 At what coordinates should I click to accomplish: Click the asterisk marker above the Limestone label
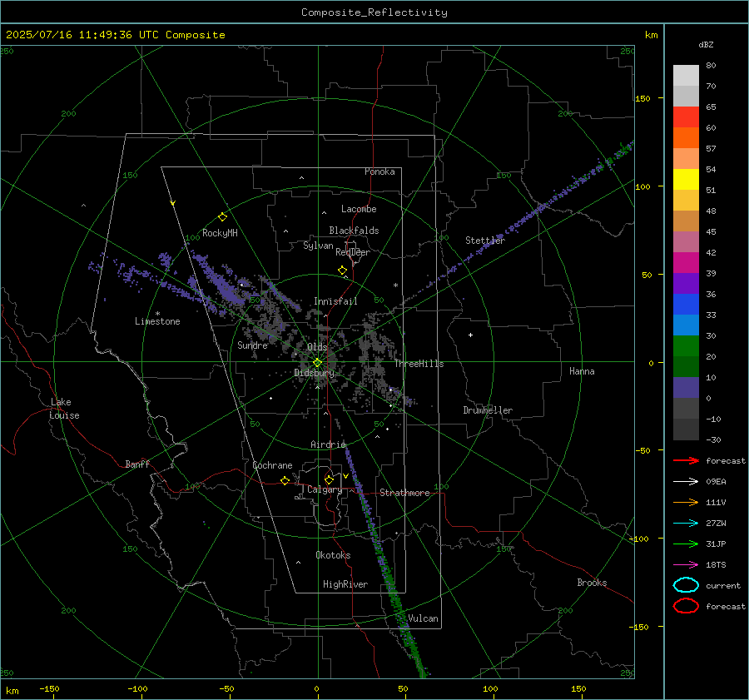[x=157, y=314]
